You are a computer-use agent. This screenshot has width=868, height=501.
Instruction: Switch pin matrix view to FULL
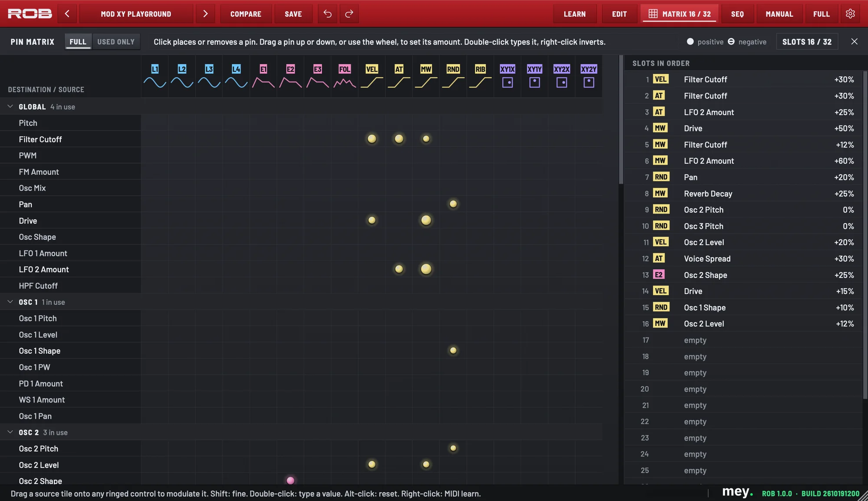point(78,42)
